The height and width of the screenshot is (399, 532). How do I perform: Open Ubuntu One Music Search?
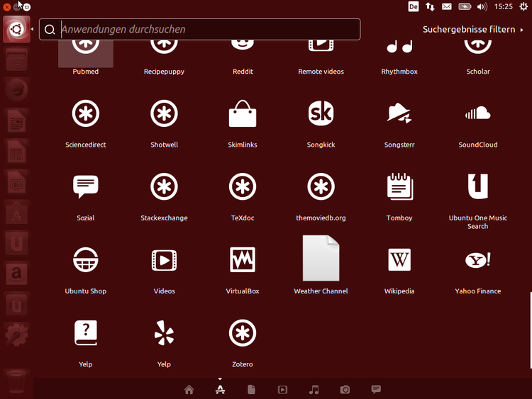[x=477, y=187]
